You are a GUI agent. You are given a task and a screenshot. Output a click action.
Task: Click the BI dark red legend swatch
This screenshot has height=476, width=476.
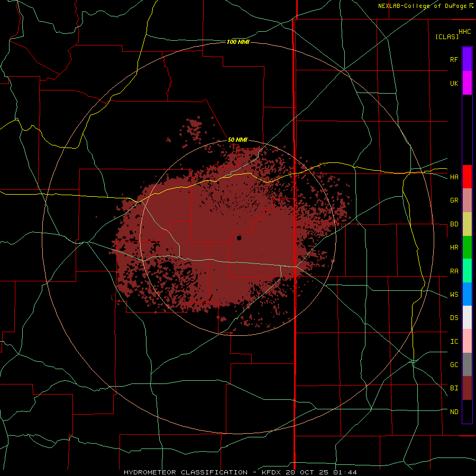point(467,388)
